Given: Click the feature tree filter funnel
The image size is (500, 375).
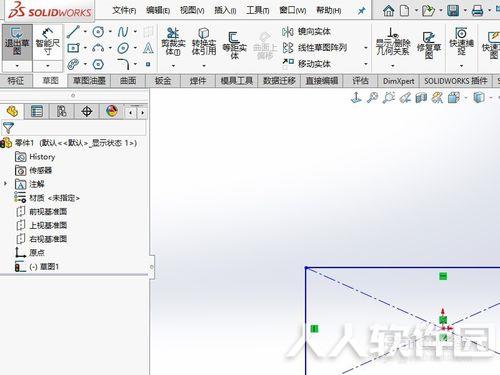Looking at the screenshot, I should pos(8,128).
